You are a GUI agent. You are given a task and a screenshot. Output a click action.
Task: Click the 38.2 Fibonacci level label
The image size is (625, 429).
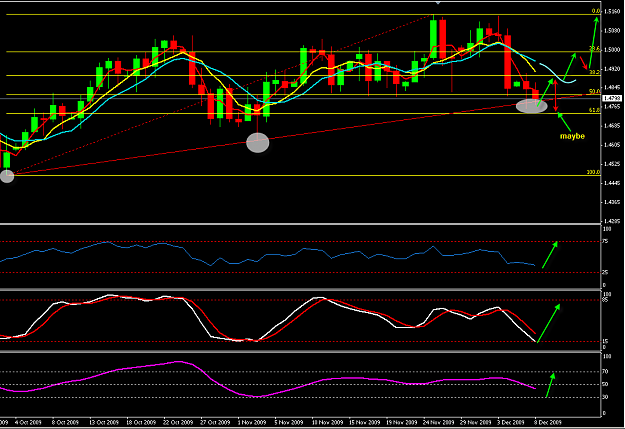click(594, 72)
